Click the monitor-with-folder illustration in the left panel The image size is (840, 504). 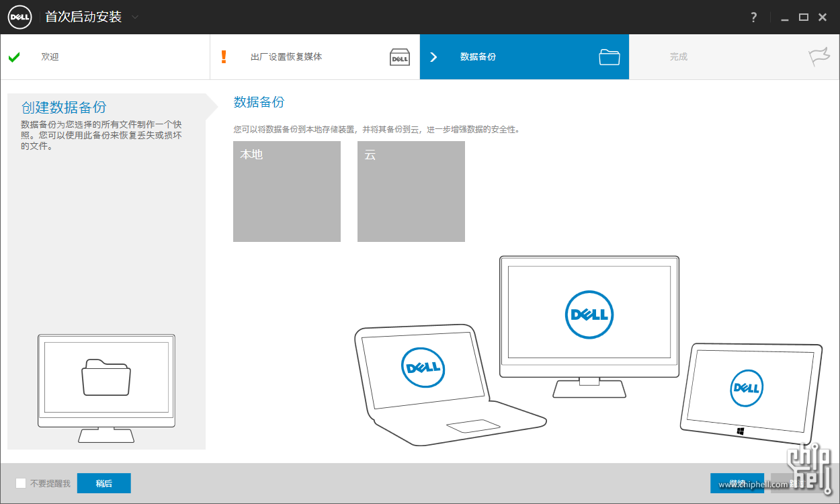pos(106,388)
